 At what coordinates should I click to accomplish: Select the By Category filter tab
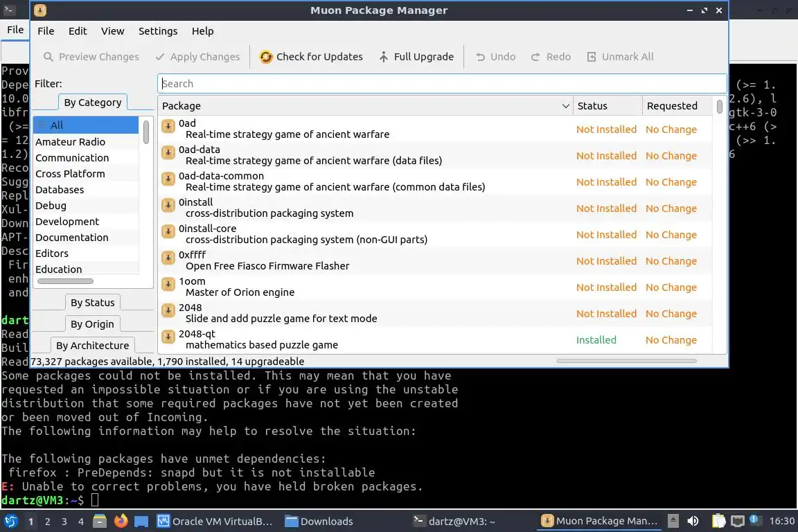[x=93, y=103]
